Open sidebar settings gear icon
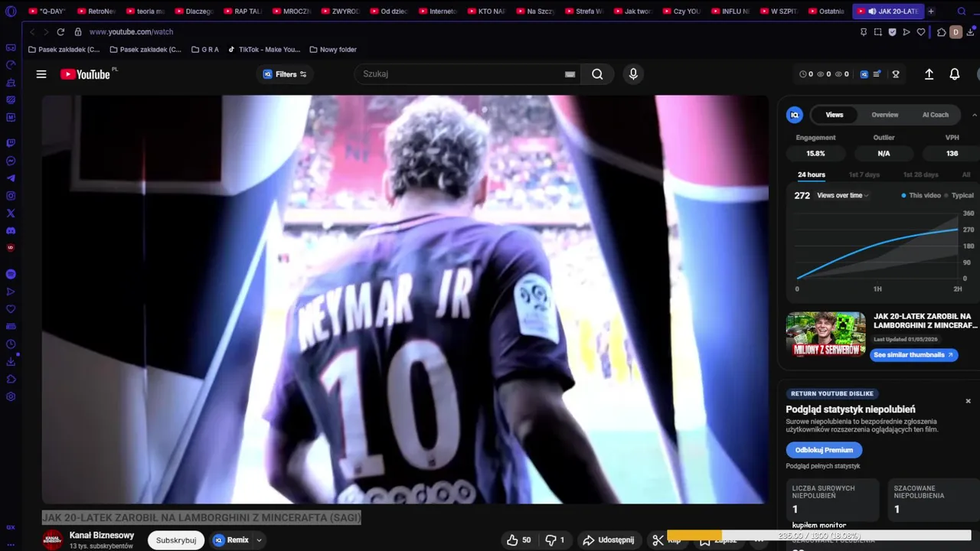 point(11,396)
